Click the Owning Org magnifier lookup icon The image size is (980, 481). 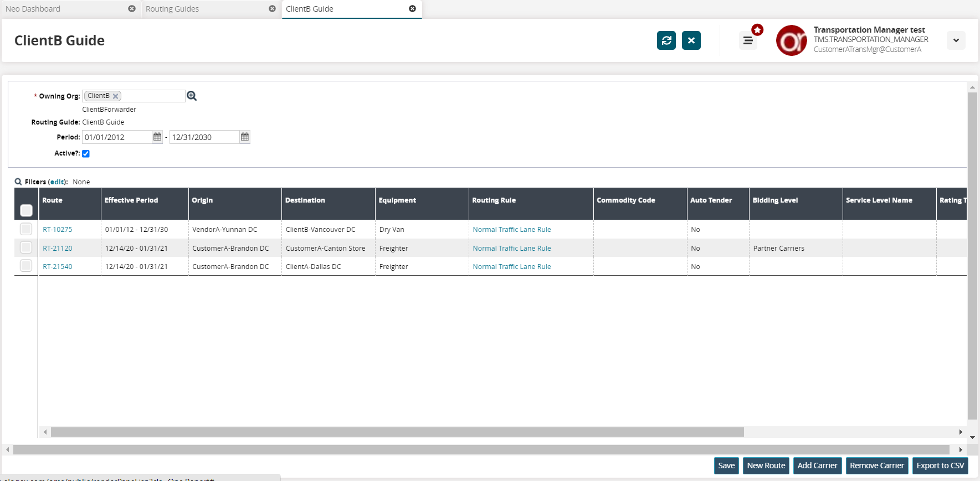click(192, 96)
